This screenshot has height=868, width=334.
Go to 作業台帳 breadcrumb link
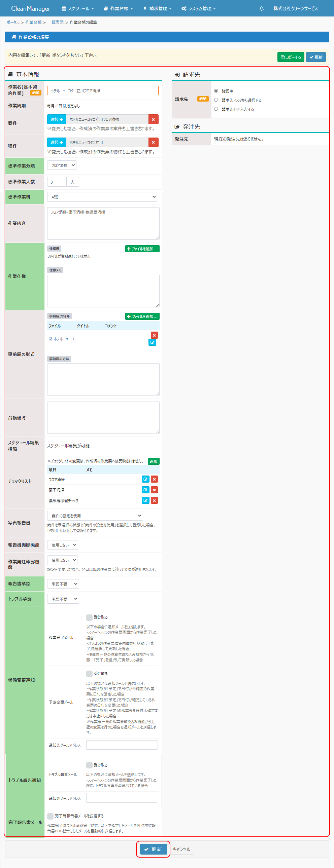(33, 22)
